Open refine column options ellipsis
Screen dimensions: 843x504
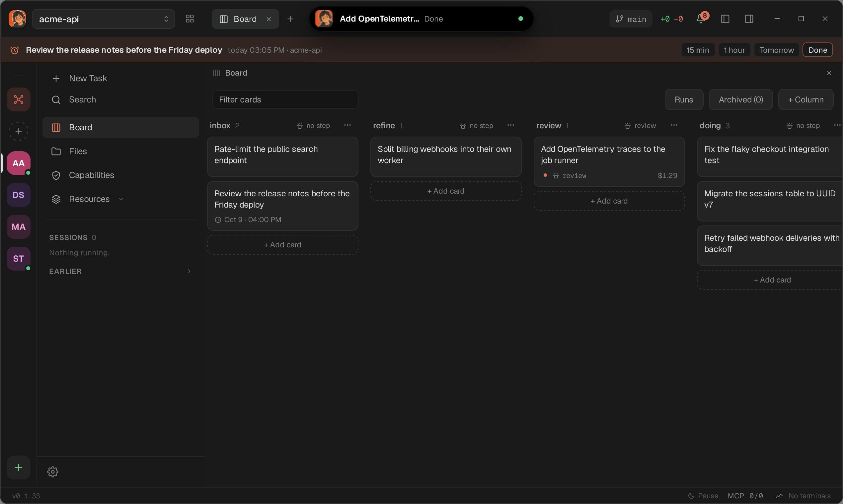pyautogui.click(x=510, y=125)
